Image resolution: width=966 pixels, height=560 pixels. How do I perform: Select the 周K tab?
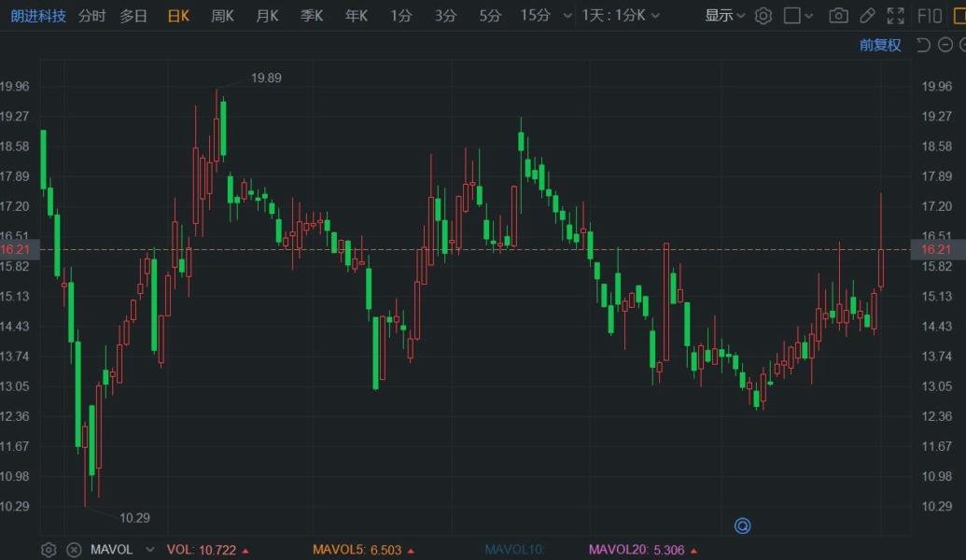(222, 16)
